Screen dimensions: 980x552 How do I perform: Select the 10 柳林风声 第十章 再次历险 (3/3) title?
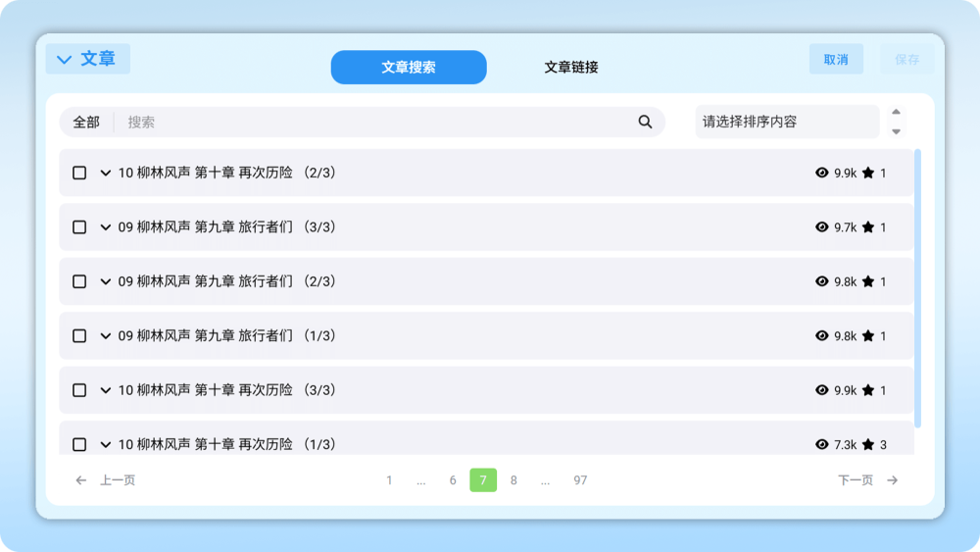tap(227, 390)
